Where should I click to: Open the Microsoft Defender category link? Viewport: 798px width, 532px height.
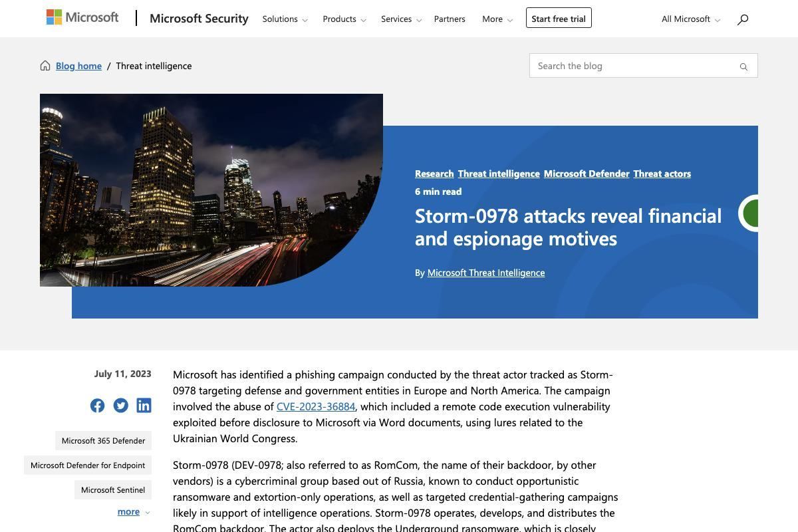(x=587, y=174)
